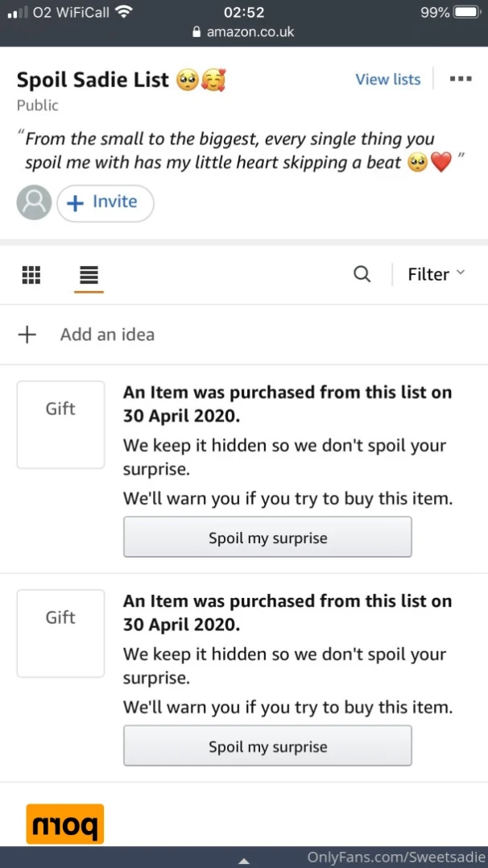Click second Spoil my surprise button

click(x=267, y=745)
